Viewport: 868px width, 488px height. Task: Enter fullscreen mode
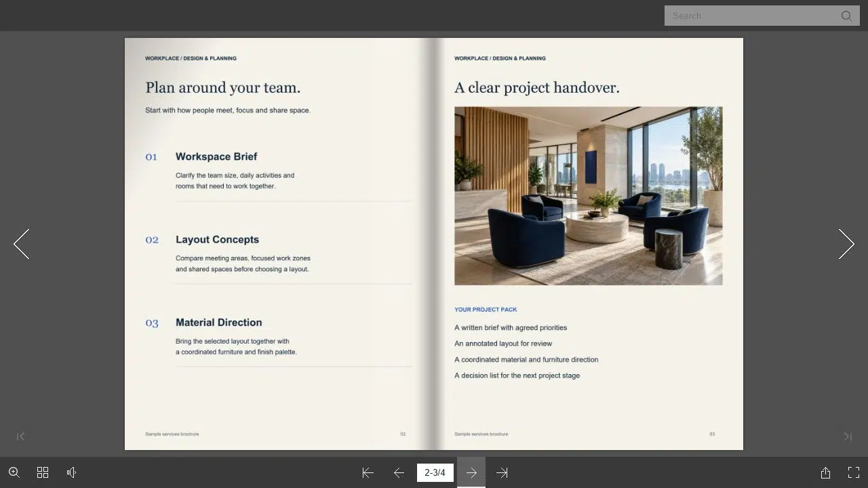pos(854,472)
